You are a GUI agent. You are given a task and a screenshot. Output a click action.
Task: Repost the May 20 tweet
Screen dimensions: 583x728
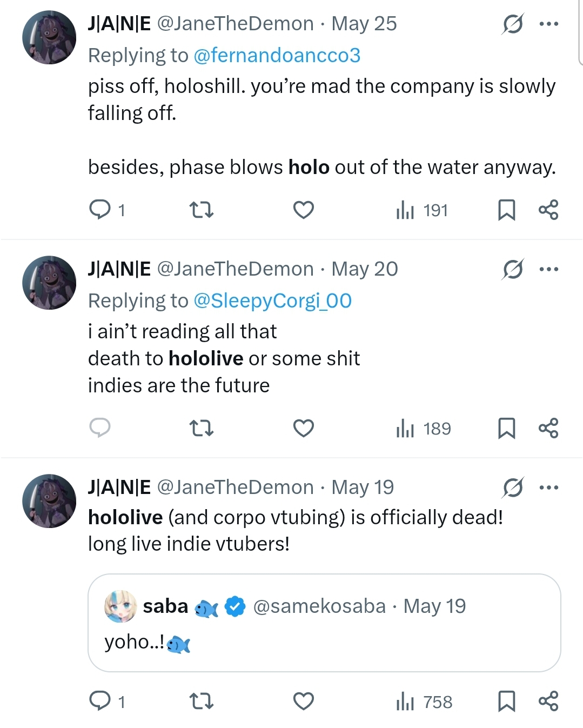coord(202,428)
